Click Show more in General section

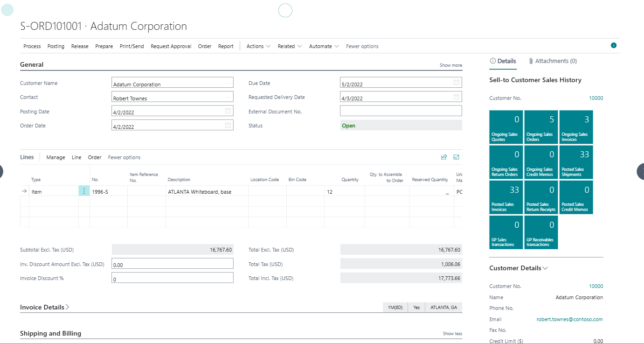coord(450,65)
